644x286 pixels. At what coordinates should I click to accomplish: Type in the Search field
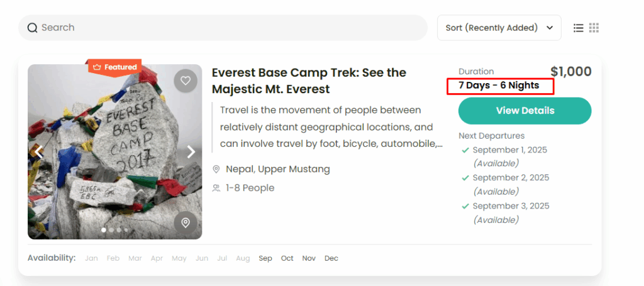point(226,28)
